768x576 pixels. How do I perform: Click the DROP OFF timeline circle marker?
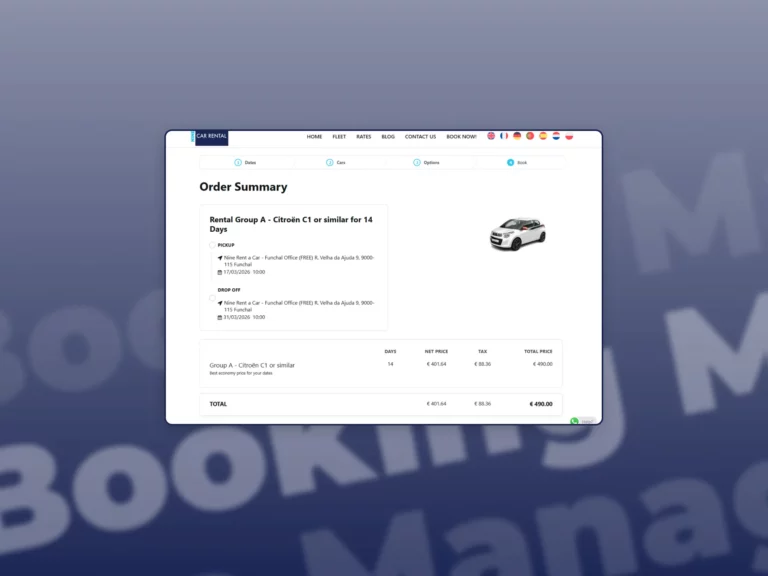point(212,298)
